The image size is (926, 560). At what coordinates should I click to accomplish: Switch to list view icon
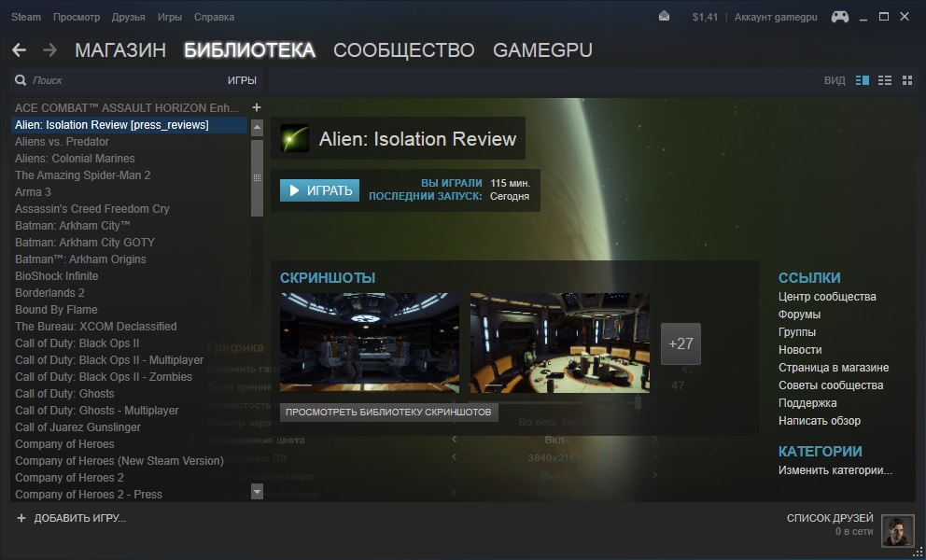pyautogui.click(x=885, y=80)
